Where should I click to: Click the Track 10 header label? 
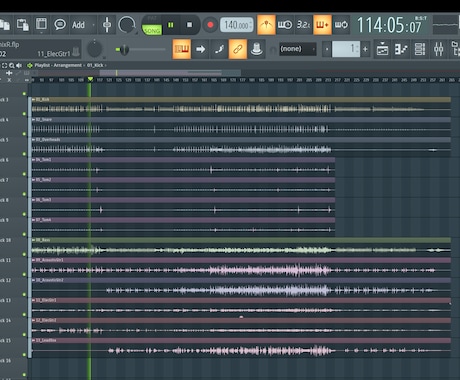pos(5,240)
